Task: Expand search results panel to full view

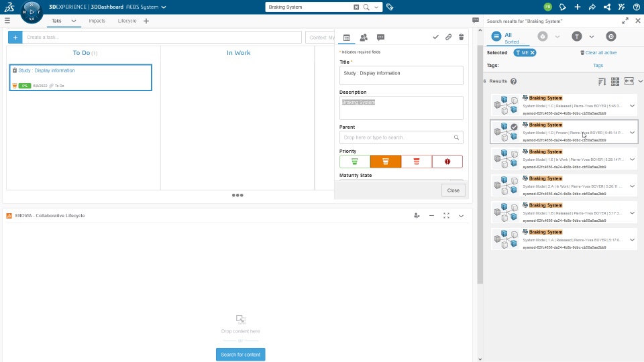Action: (x=625, y=21)
